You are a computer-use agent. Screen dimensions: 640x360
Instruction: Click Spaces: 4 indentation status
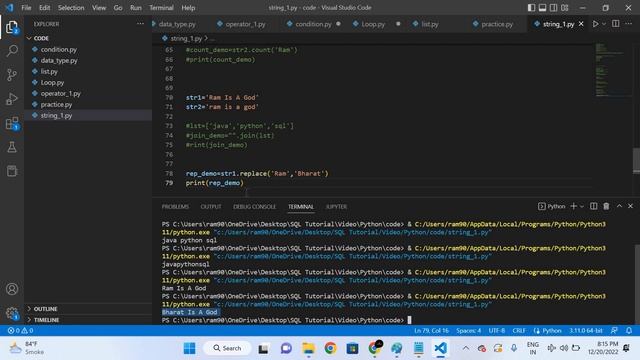pyautogui.click(x=469, y=331)
